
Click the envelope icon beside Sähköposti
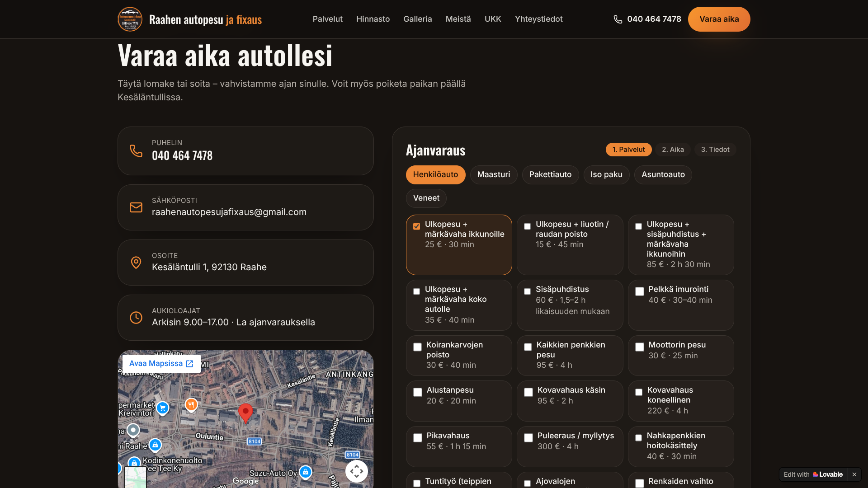tap(136, 207)
